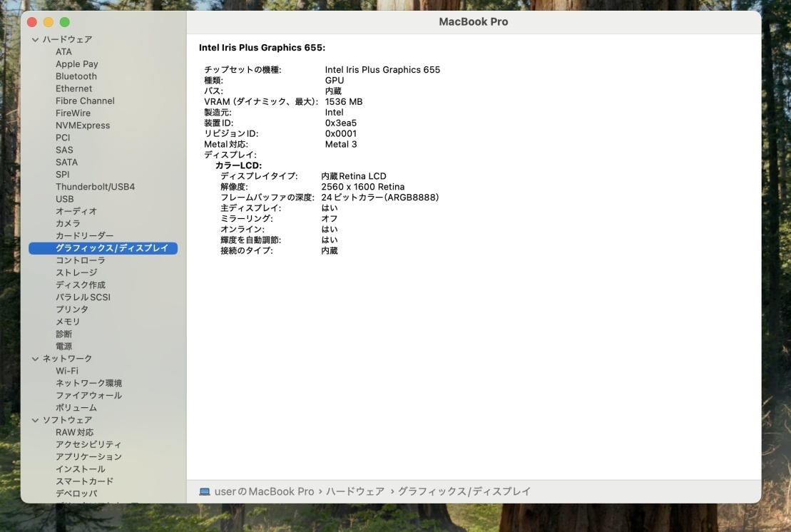
Task: Click the Intel Iris Plus Graphics 655 heading
Action: (x=262, y=48)
